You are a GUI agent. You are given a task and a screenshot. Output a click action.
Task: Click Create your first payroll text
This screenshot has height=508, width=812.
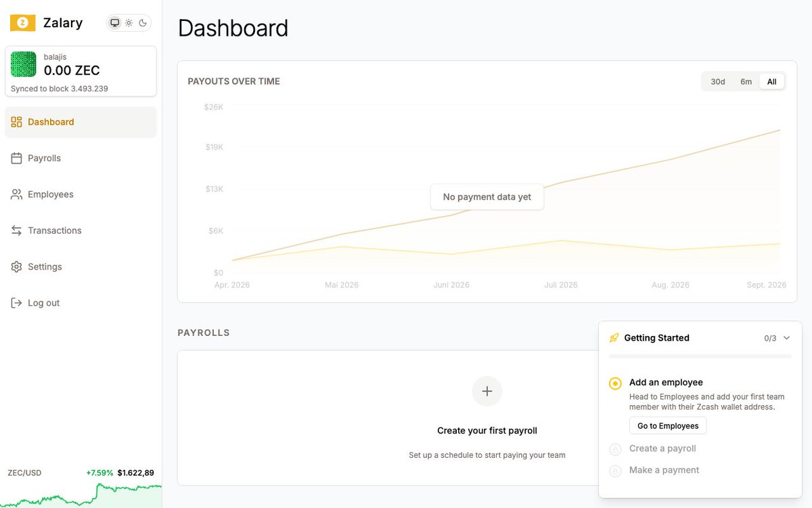[487, 431]
